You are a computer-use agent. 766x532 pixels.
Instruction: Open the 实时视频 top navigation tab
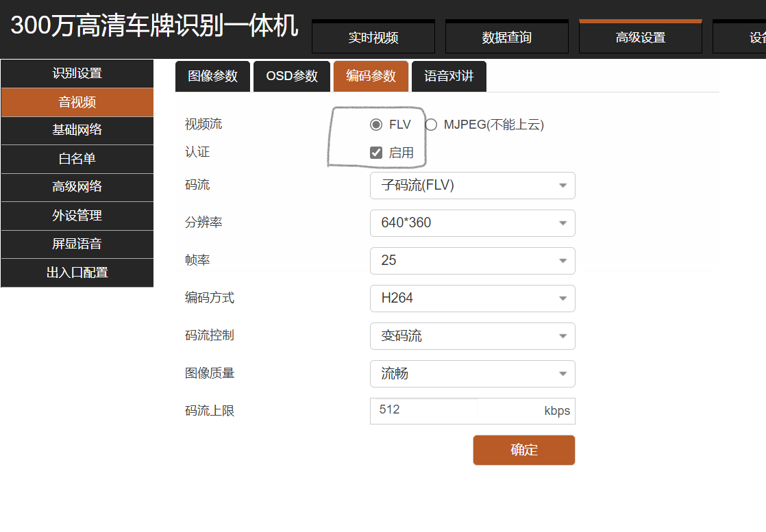coord(373,36)
